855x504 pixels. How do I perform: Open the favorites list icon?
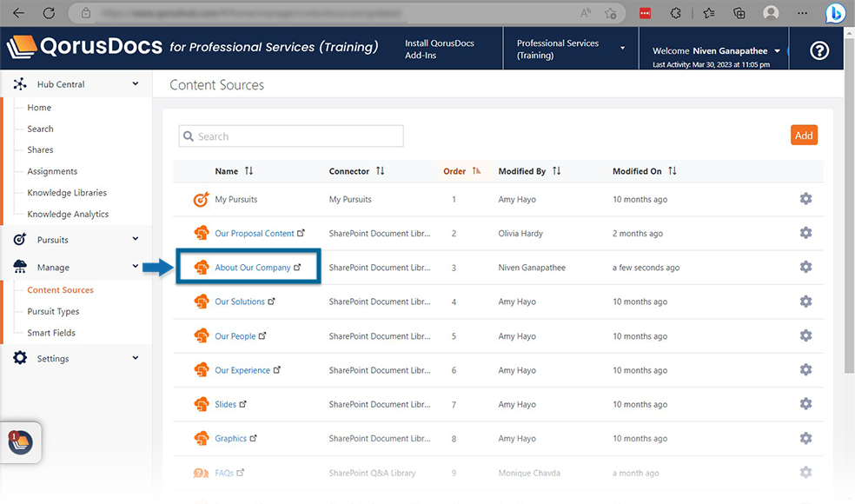709,13
